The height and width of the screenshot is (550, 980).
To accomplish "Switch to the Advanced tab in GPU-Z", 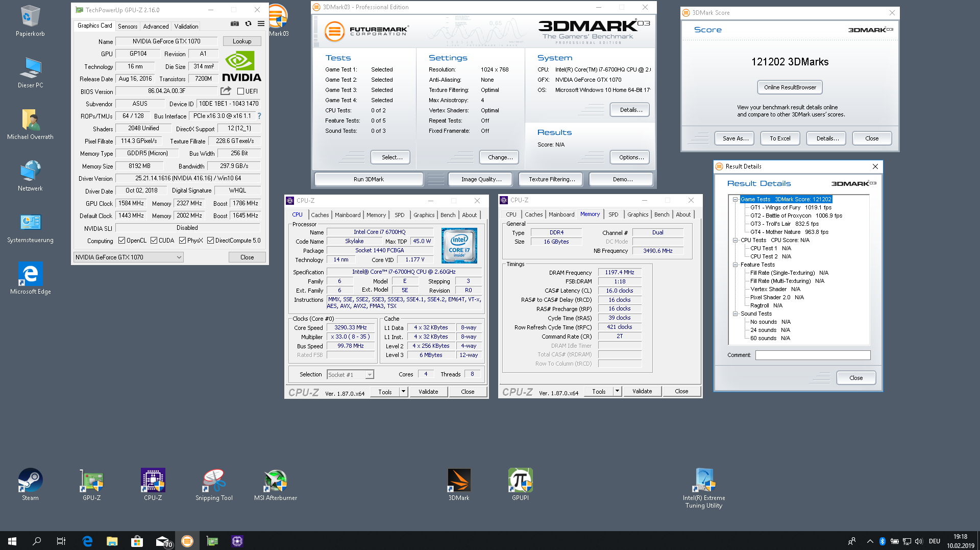I will click(x=156, y=26).
